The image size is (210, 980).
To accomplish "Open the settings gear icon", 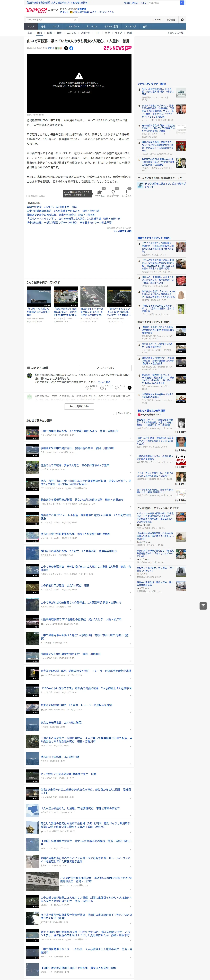I will pyautogui.click(x=182, y=20).
